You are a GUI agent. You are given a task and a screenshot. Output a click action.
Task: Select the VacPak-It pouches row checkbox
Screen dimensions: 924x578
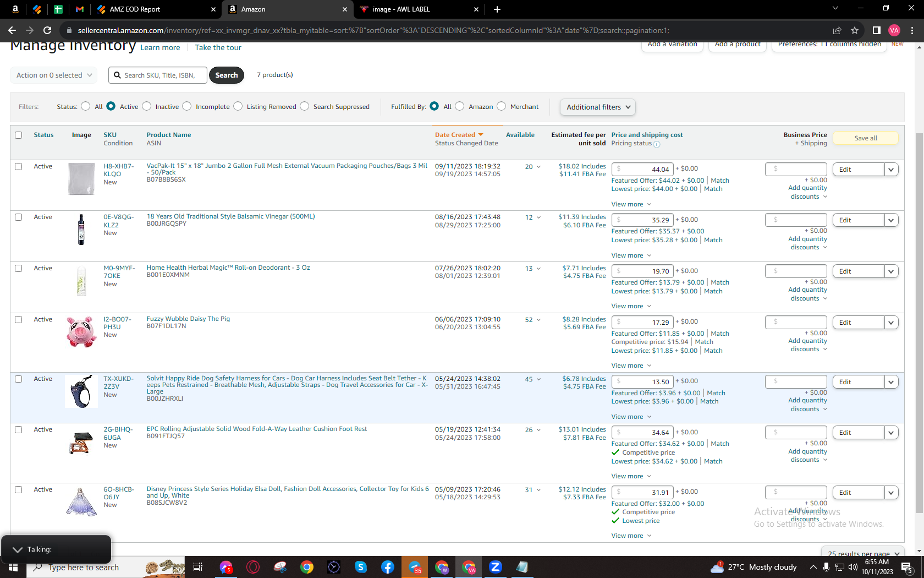19,166
